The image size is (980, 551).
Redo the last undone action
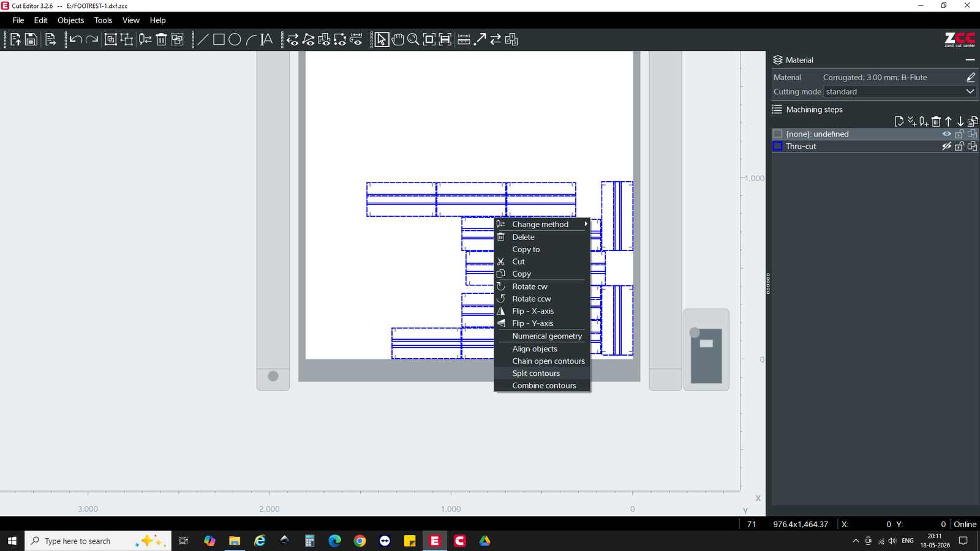click(92, 40)
